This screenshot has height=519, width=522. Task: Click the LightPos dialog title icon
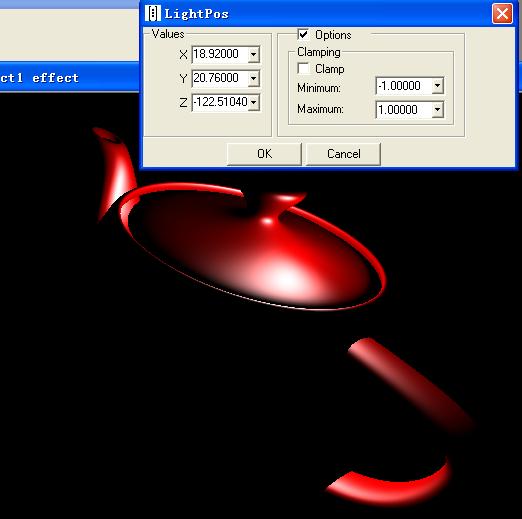coord(153,14)
